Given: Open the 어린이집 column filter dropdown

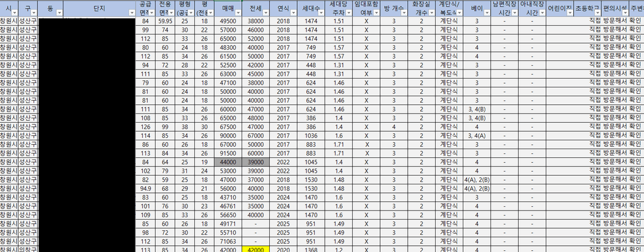Looking at the screenshot, I should pyautogui.click(x=570, y=13).
